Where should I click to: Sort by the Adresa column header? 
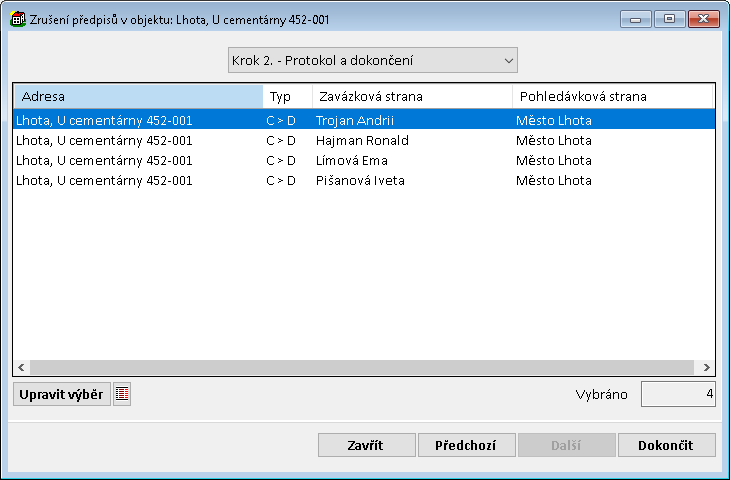[138, 96]
